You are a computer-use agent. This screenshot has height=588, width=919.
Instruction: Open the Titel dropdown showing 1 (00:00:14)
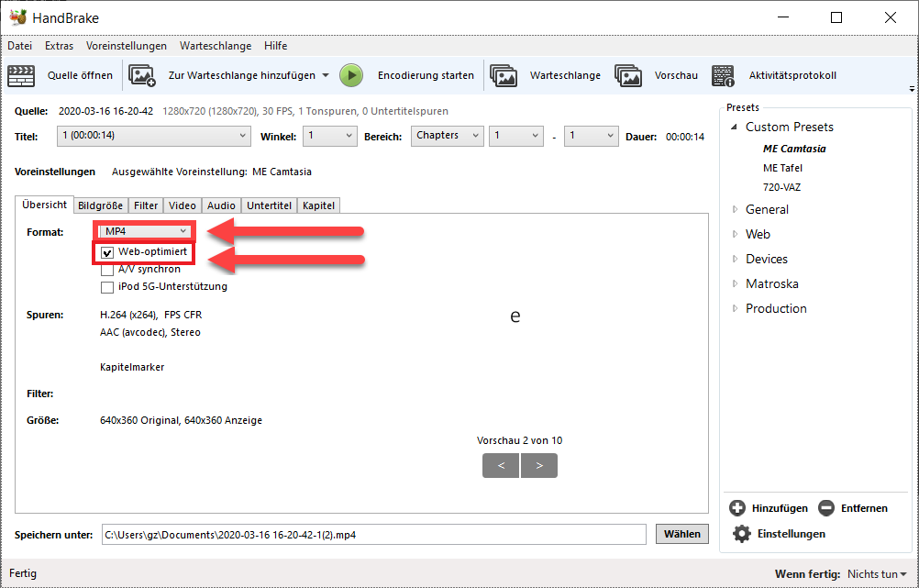pyautogui.click(x=154, y=136)
